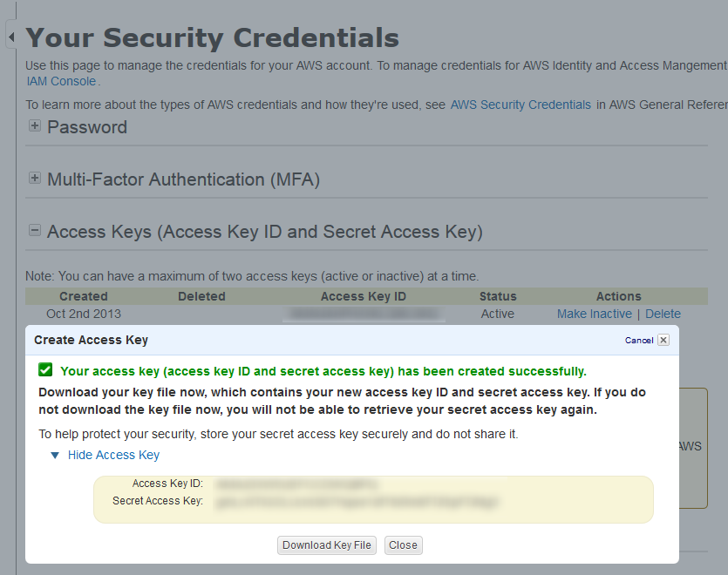Expand the Password section heading
The width and height of the screenshot is (728, 575).
(x=87, y=127)
